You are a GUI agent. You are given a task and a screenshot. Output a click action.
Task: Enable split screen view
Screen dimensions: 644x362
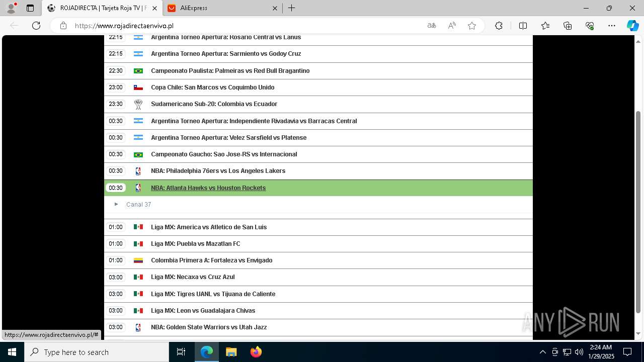point(523,26)
